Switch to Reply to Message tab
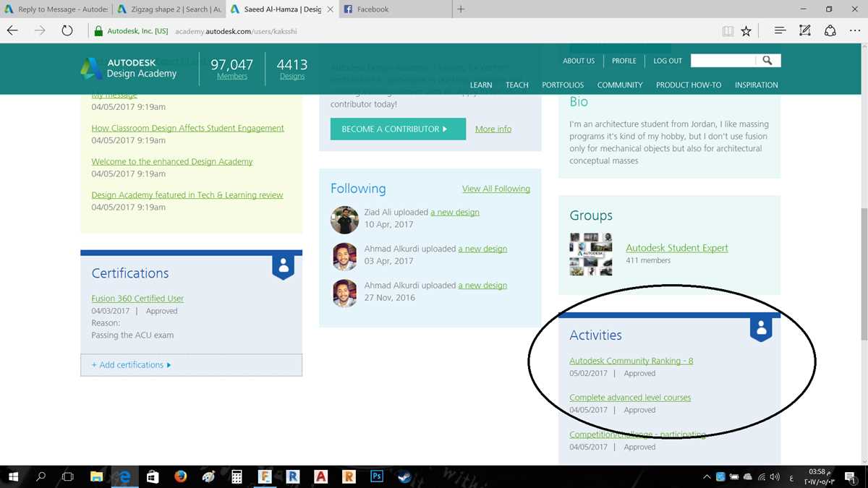 click(56, 9)
